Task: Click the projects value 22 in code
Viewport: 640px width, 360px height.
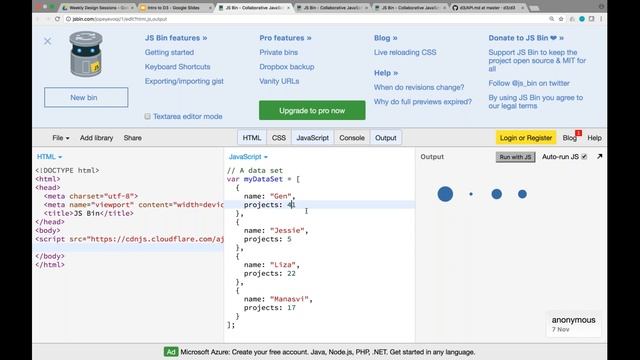Action: pos(291,273)
